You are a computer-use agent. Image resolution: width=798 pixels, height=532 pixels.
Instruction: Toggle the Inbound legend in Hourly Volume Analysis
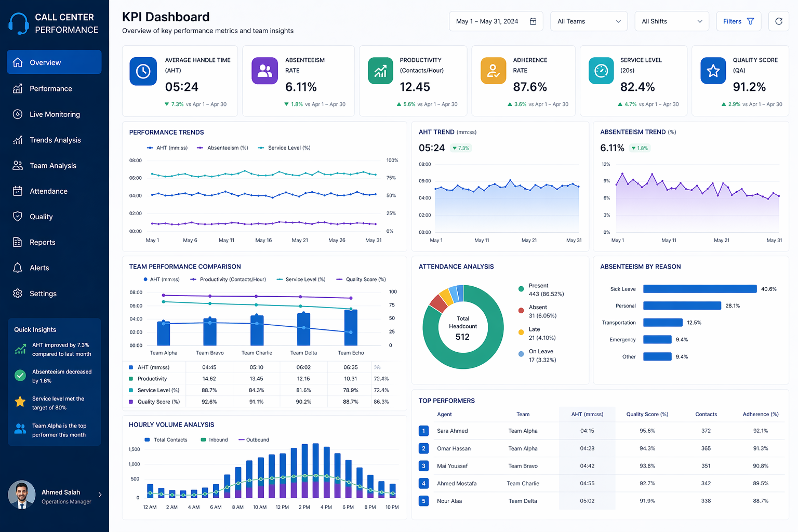(214, 440)
